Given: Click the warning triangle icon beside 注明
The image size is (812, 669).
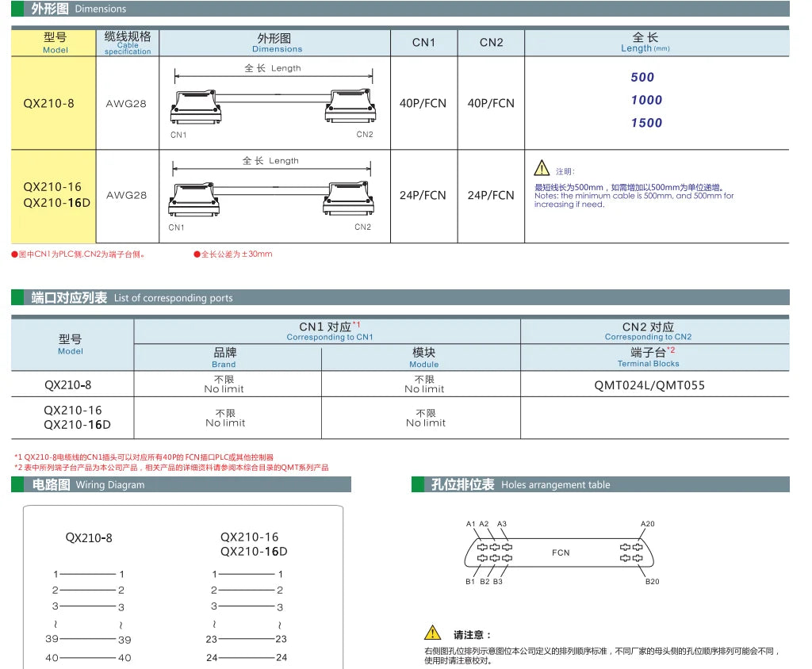Looking at the screenshot, I should (x=541, y=168).
